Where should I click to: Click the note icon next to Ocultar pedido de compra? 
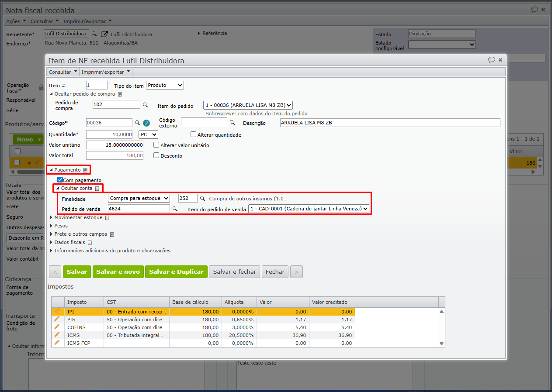coord(120,94)
